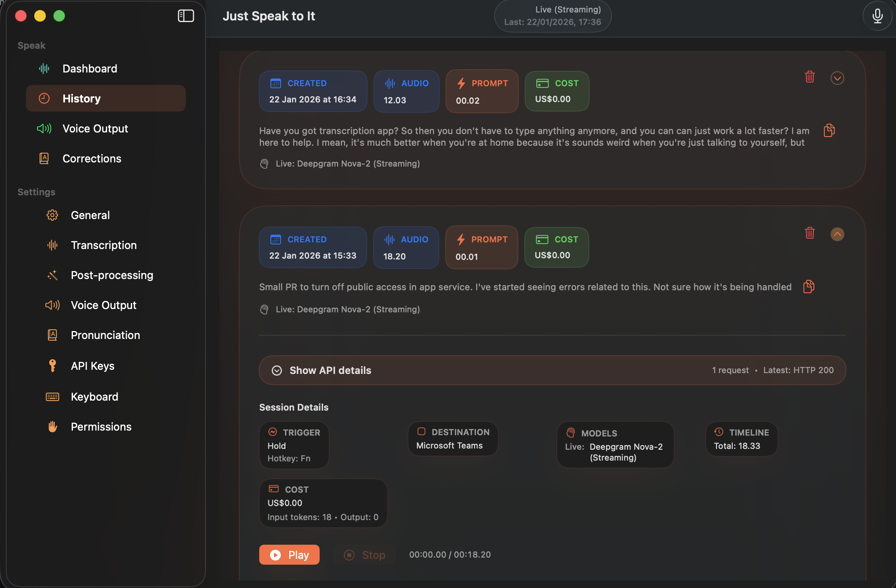Image resolution: width=896 pixels, height=588 pixels.
Task: Click the Live (Streaming) status pill
Action: (552, 16)
